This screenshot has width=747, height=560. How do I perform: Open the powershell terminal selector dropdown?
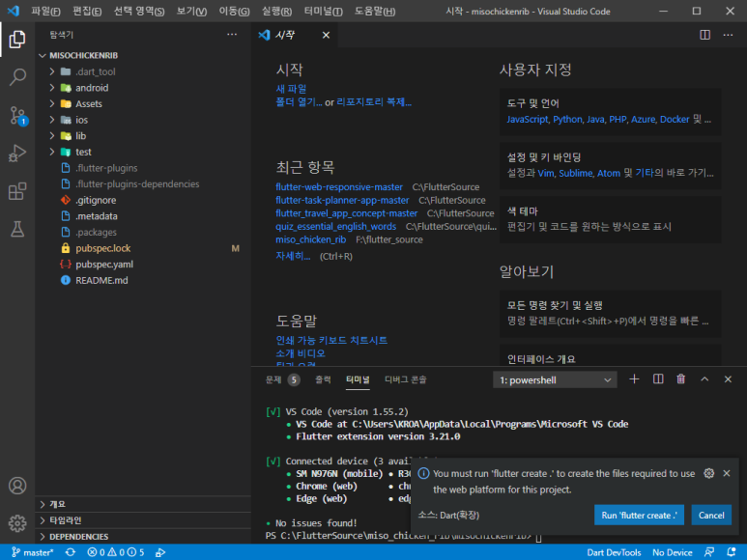[x=555, y=379]
